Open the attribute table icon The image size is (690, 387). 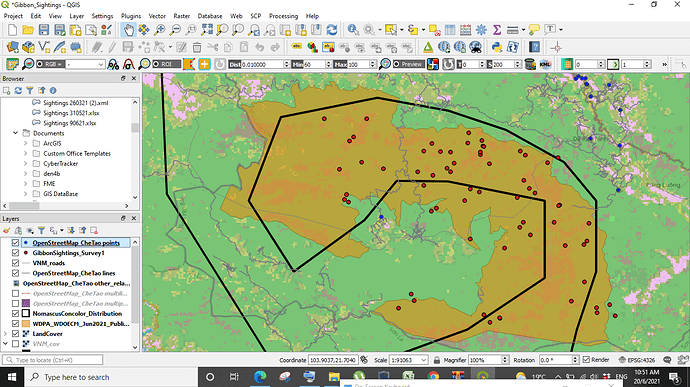click(x=450, y=29)
